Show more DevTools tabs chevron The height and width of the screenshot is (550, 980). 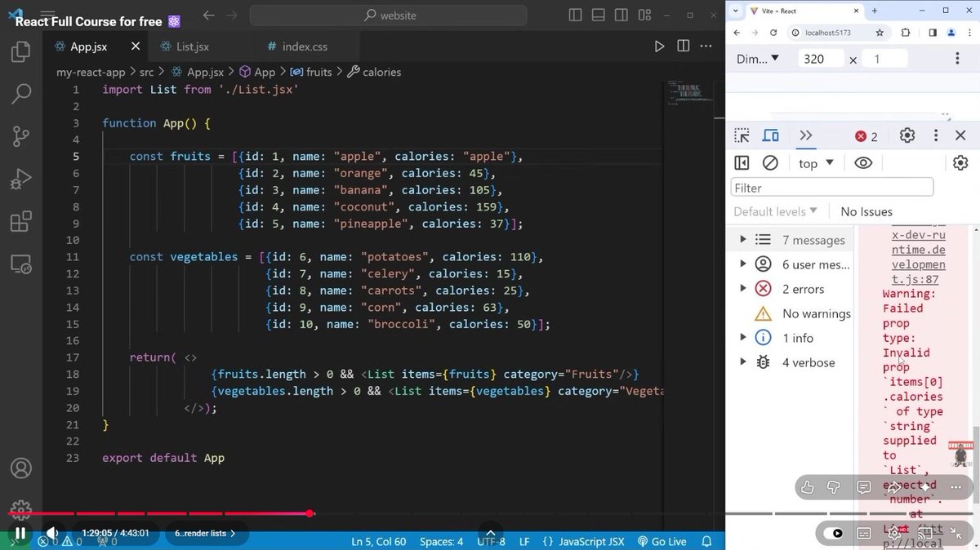coord(806,136)
